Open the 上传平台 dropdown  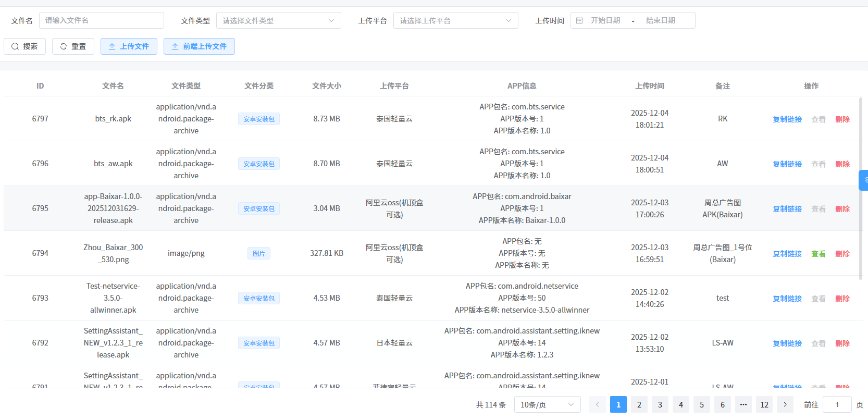456,20
